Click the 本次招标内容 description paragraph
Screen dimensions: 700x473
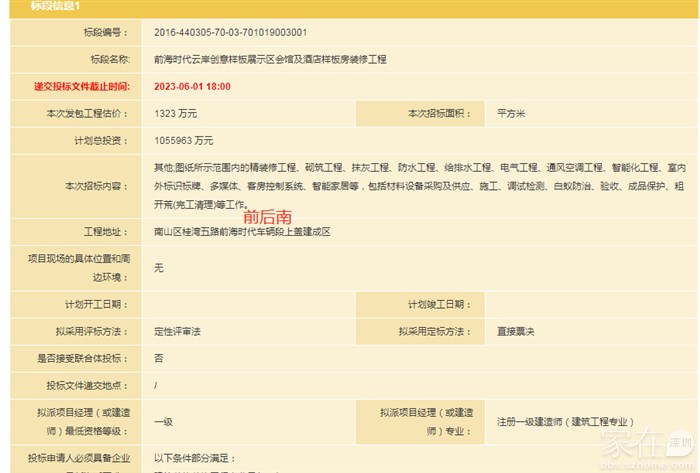[x=418, y=185]
